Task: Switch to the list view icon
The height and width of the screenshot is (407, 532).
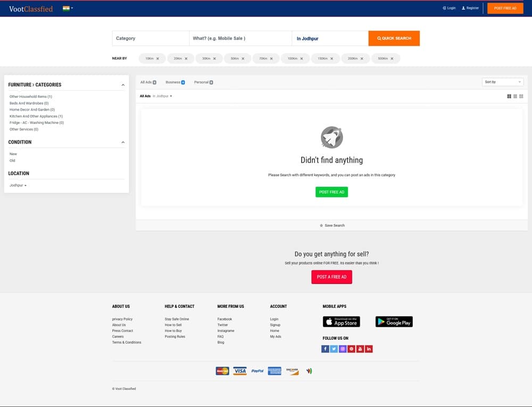Action: click(x=515, y=96)
